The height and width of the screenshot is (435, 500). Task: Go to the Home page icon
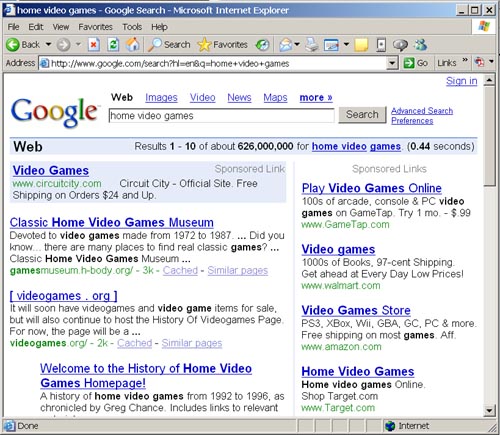click(x=133, y=45)
